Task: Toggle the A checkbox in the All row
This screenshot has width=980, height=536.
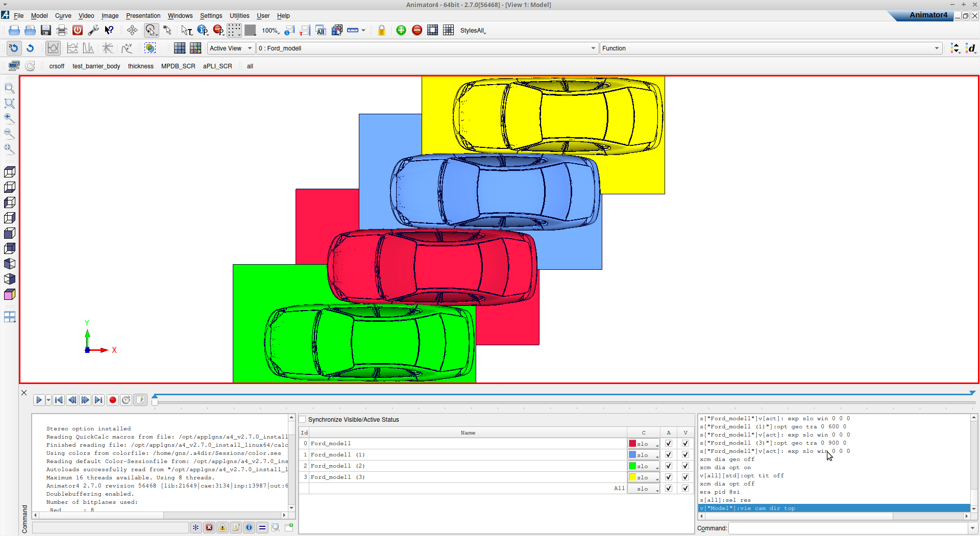Action: 669,489
